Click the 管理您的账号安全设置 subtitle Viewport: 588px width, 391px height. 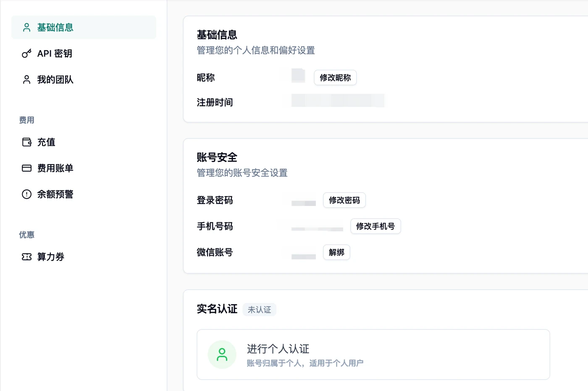[242, 173]
